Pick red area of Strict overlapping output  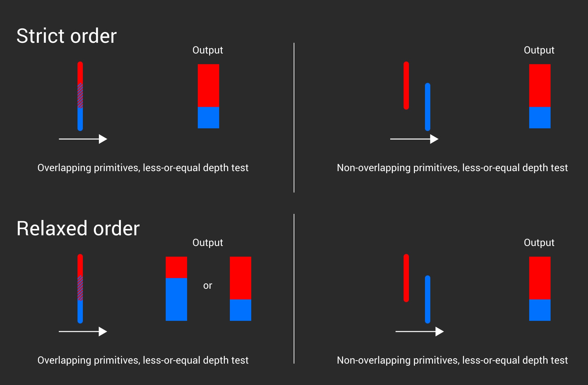[x=208, y=86]
